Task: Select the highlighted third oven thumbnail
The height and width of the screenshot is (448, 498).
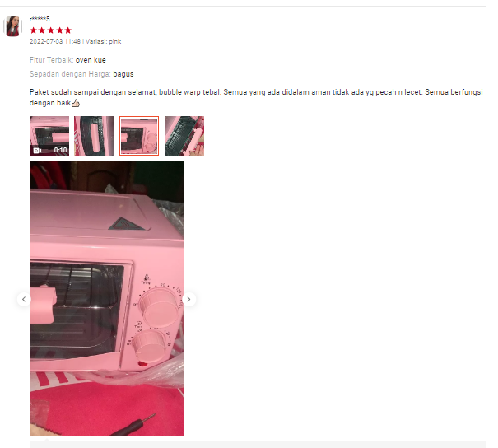Action: (139, 136)
